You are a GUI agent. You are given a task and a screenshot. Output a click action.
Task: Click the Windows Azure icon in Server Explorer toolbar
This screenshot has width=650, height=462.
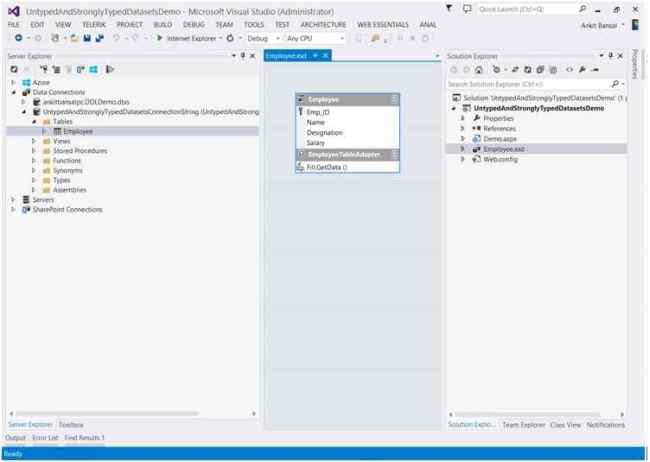[x=93, y=69]
